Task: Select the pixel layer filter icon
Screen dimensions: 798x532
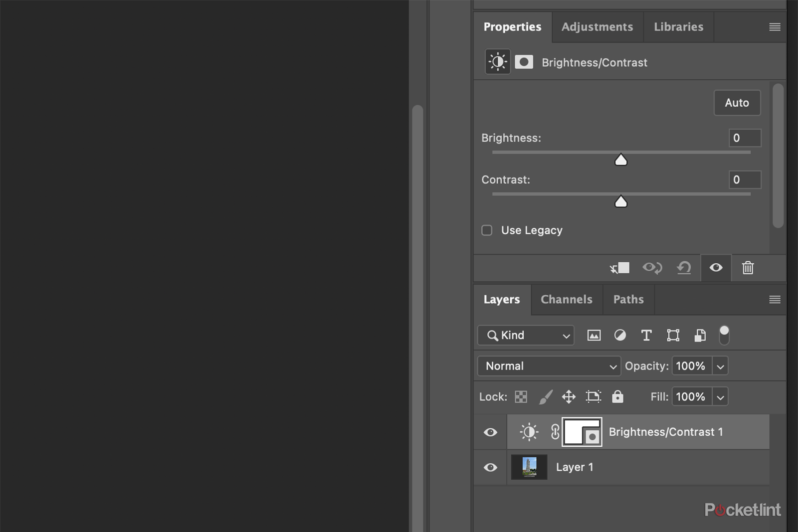Action: click(x=594, y=335)
